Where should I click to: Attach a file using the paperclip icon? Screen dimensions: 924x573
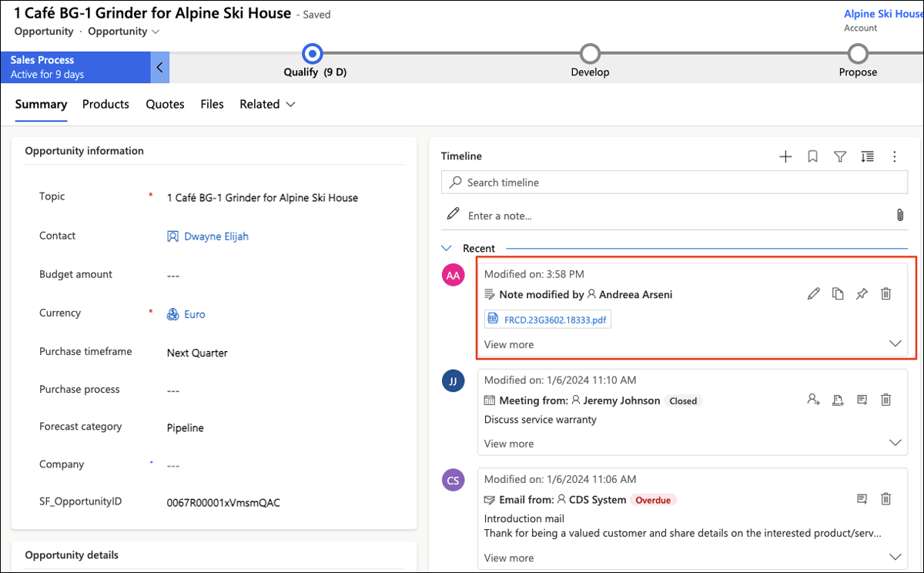899,215
